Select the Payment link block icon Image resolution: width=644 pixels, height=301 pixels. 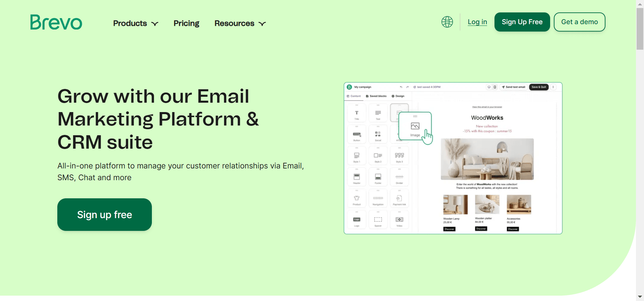pos(399,199)
